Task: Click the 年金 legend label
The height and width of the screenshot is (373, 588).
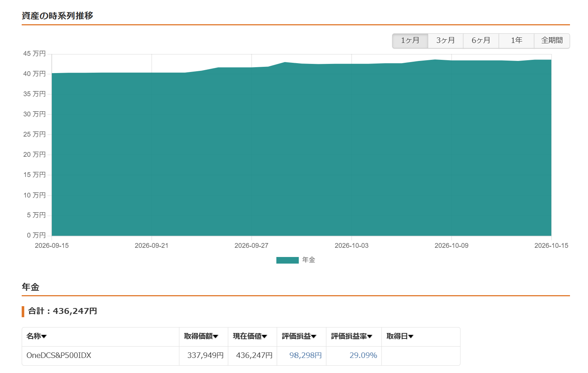Action: (309, 260)
